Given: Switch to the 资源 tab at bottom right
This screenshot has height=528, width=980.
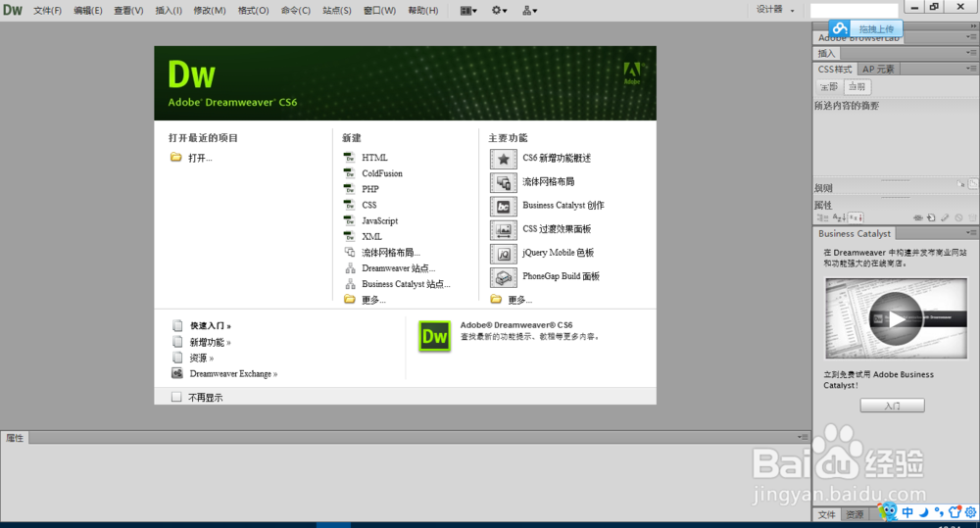Looking at the screenshot, I should 855,514.
